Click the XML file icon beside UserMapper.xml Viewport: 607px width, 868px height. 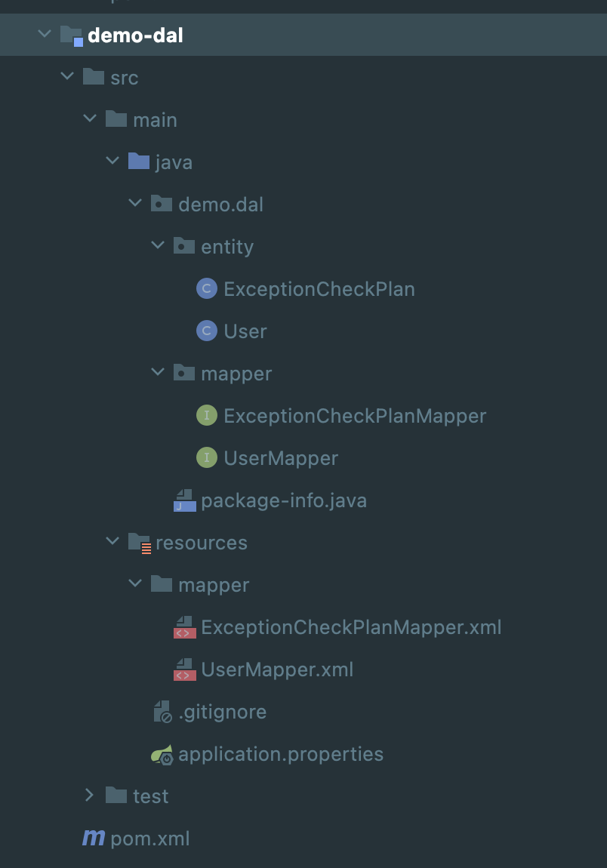point(183,669)
